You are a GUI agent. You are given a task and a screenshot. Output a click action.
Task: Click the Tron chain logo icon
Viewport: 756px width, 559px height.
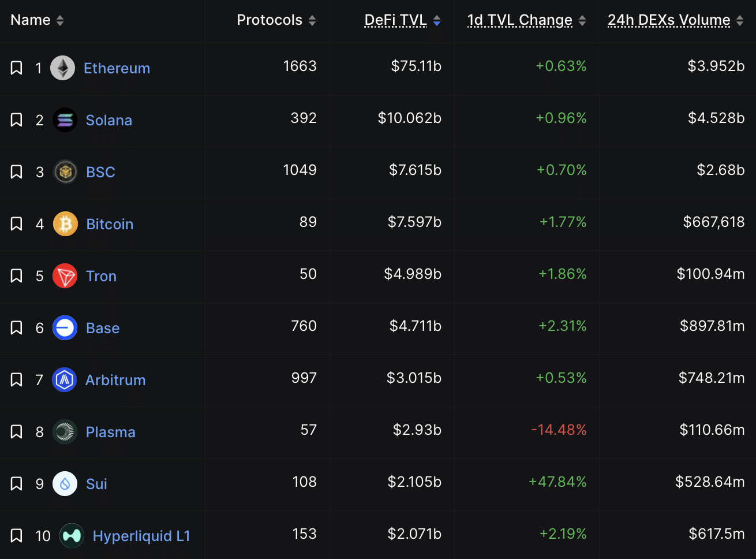click(65, 276)
